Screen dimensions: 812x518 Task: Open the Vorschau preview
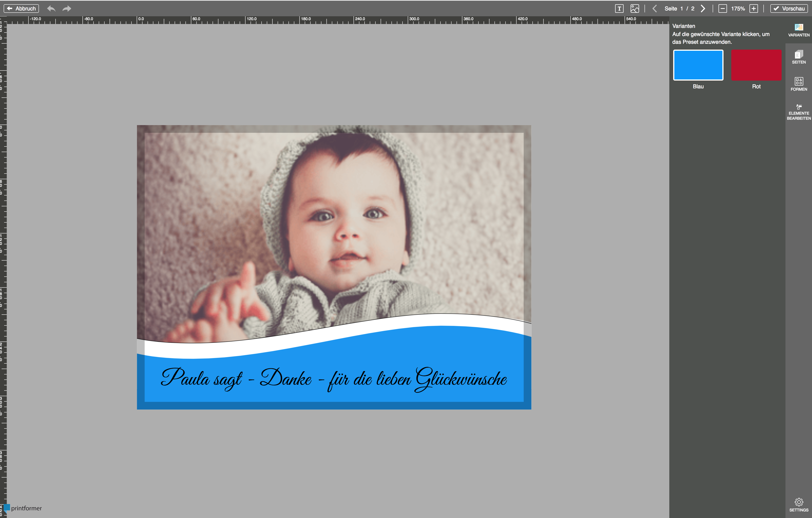789,9
